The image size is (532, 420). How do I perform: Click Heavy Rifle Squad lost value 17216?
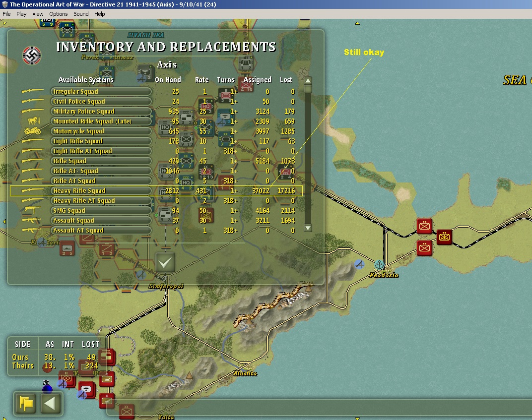coord(286,190)
